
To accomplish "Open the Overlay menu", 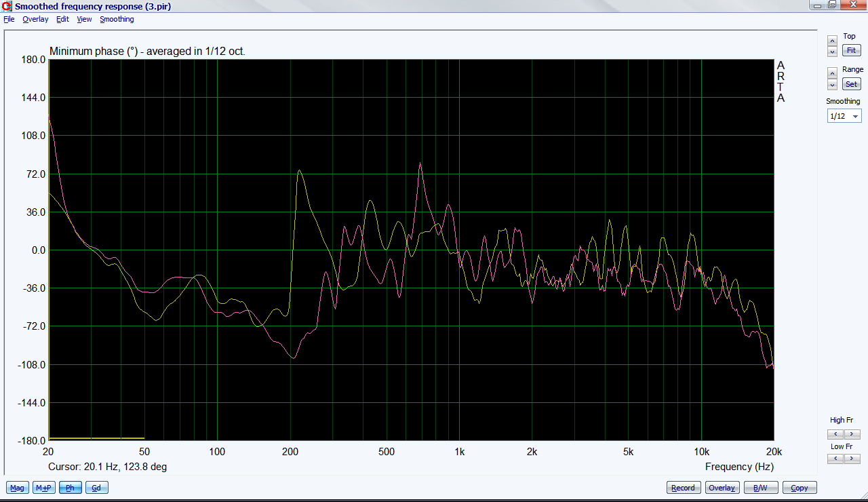I will (35, 19).
